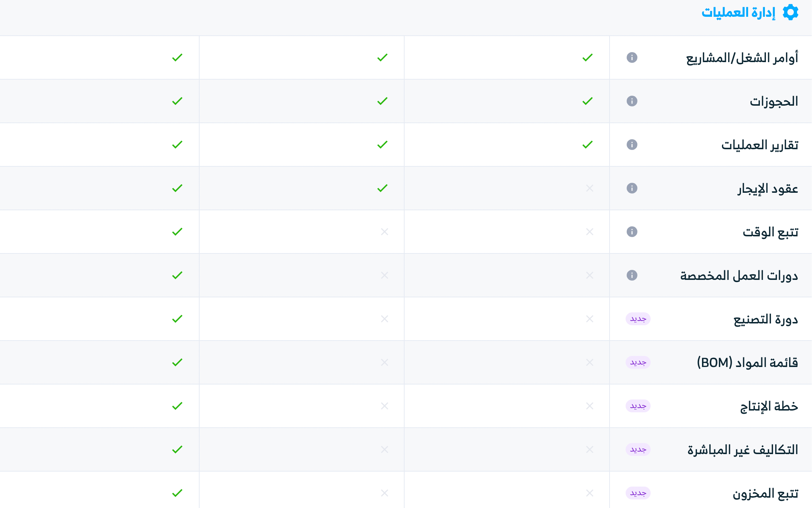
Task: Click the جديد badge beside دورة التصنيع
Action: pos(638,319)
